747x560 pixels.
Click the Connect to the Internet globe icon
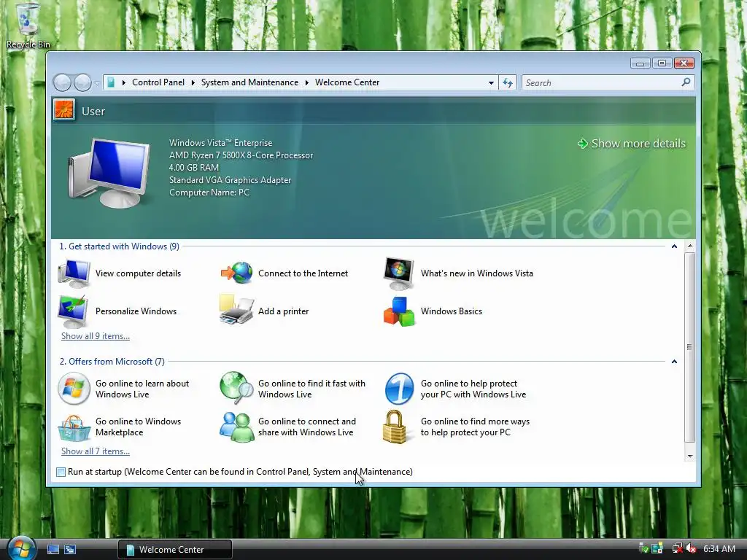coord(236,273)
